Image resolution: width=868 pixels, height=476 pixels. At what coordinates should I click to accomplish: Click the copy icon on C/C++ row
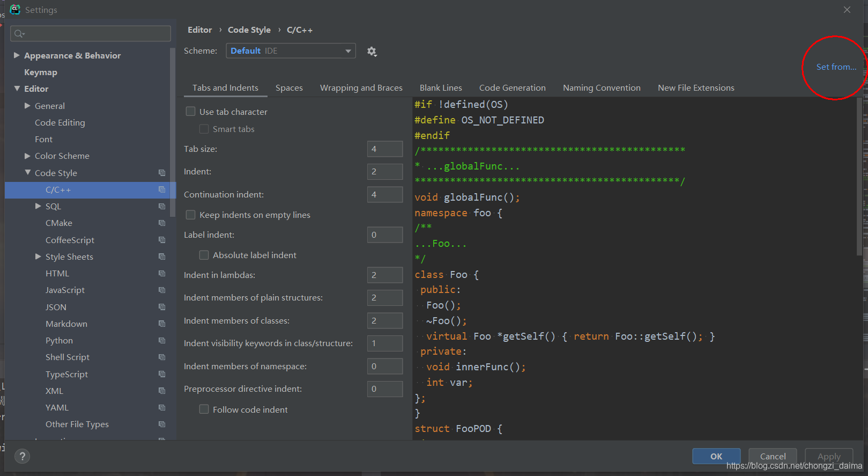point(162,189)
